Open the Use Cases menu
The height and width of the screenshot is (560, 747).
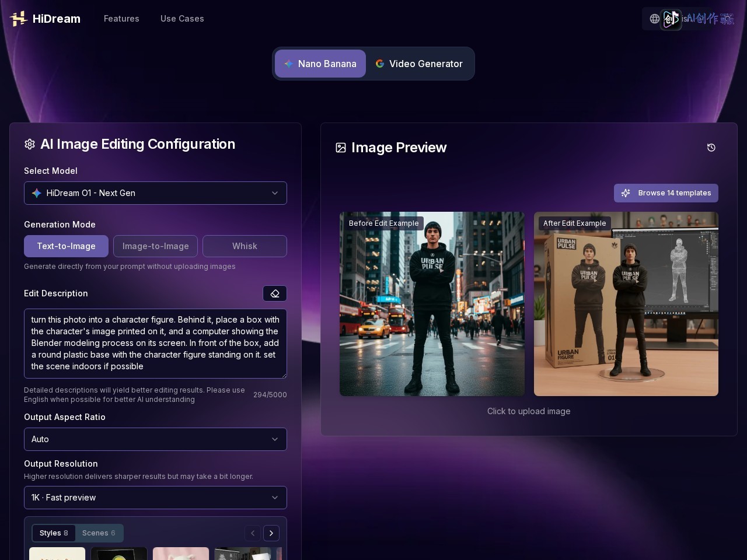(x=182, y=19)
